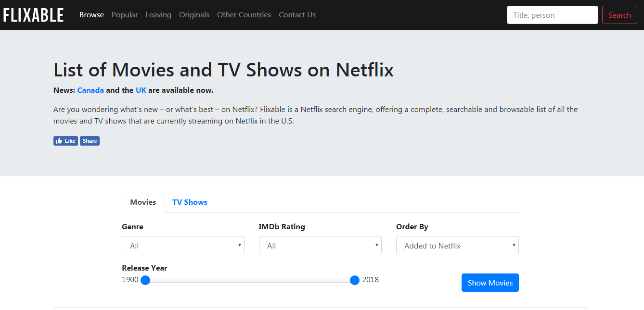Image resolution: width=644 pixels, height=310 pixels.
Task: Click the Facebook Like button
Action: 65,140
